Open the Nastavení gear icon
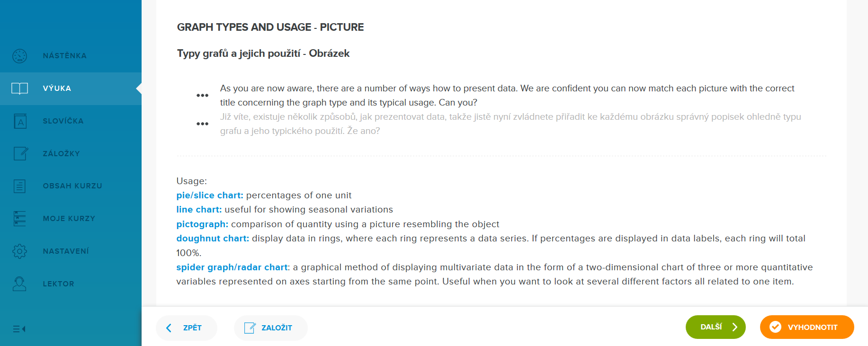 (19, 251)
